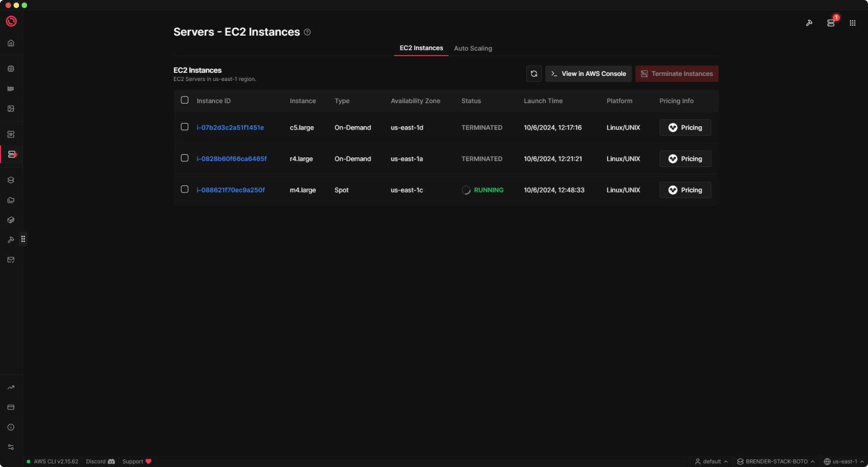This screenshot has height=467, width=868.
Task: Open instance i-088621f70ec9a250f link
Action: [231, 190]
